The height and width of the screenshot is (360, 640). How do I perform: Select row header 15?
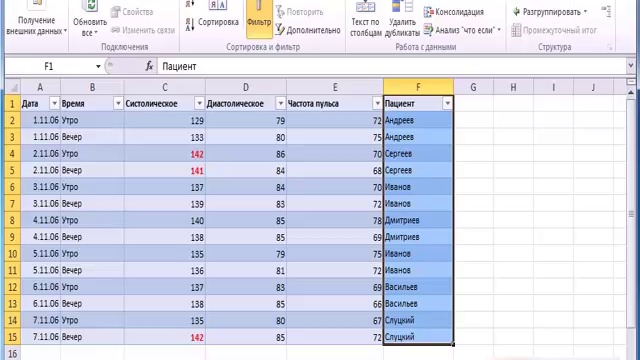click(x=12, y=337)
